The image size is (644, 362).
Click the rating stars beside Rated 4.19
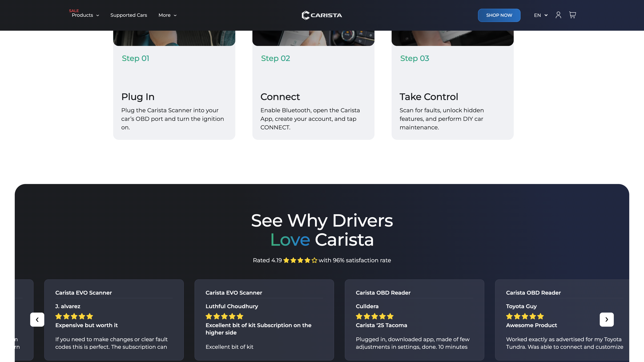click(x=300, y=260)
